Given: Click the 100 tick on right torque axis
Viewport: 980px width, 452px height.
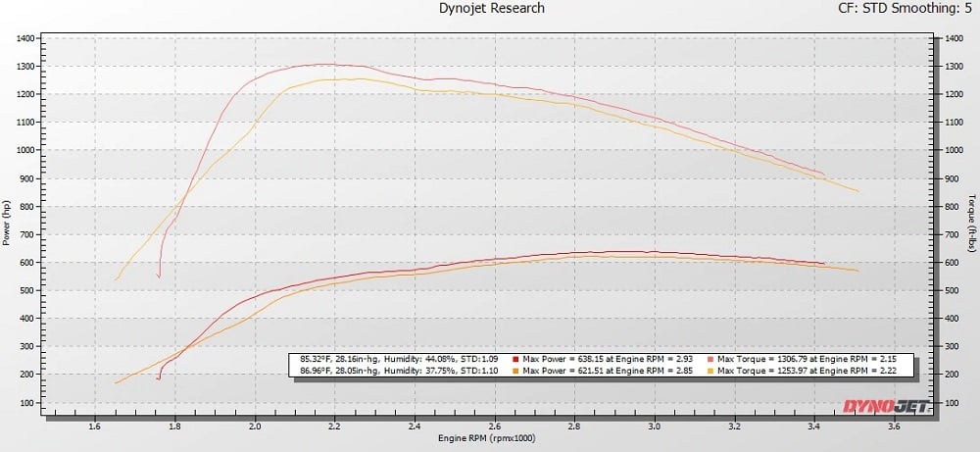Looking at the screenshot, I should [947, 403].
